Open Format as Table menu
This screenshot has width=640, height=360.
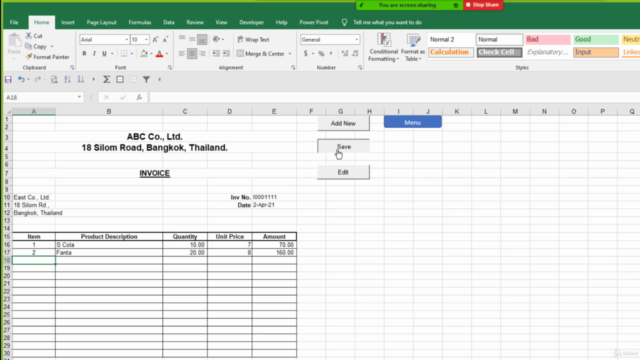point(413,47)
